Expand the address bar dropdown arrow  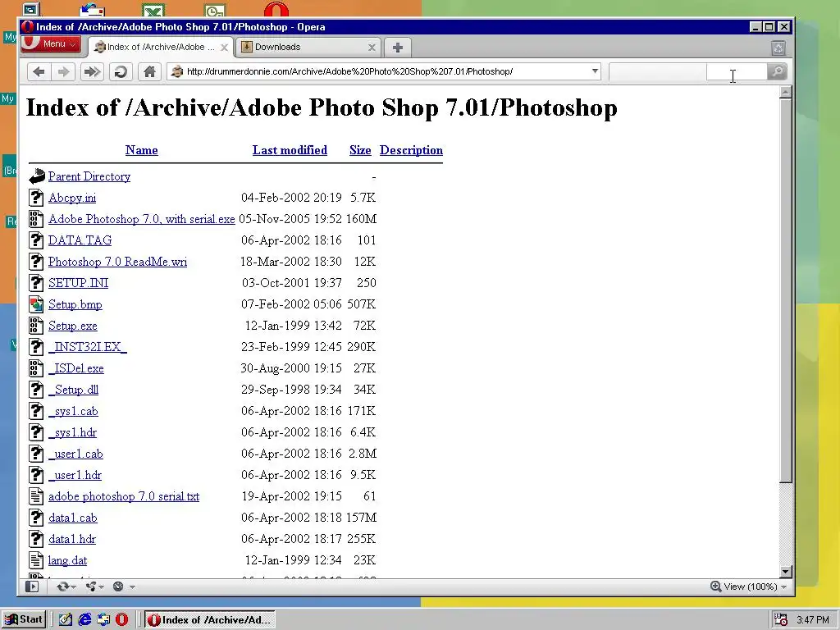(x=595, y=71)
